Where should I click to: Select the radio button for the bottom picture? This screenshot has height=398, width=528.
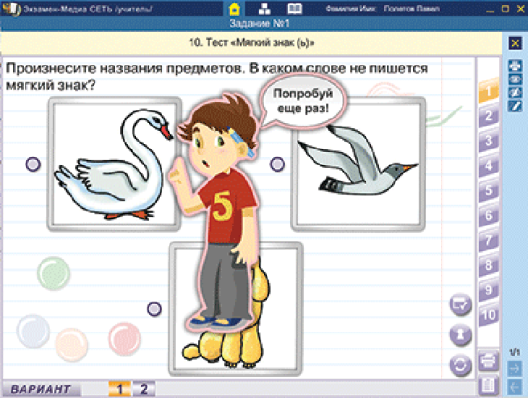154,309
